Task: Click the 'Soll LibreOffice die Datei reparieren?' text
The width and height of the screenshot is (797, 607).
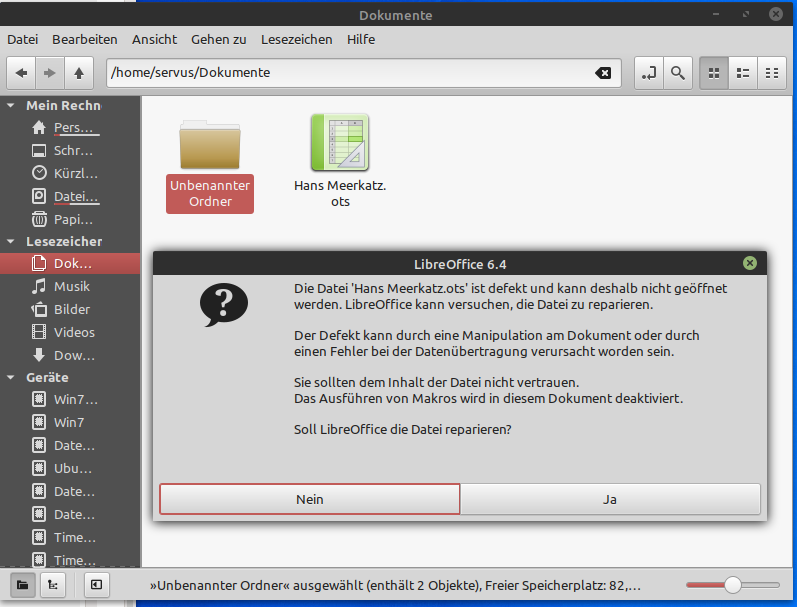Action: (403, 430)
